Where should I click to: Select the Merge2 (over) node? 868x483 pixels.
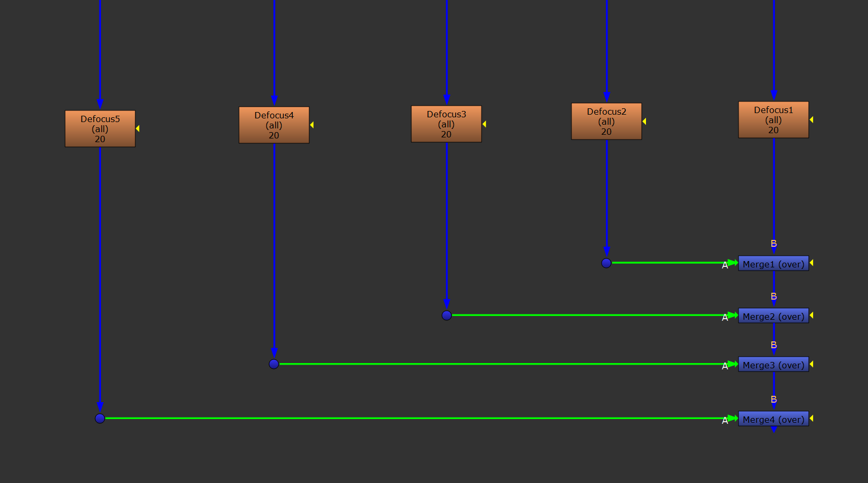pos(773,315)
